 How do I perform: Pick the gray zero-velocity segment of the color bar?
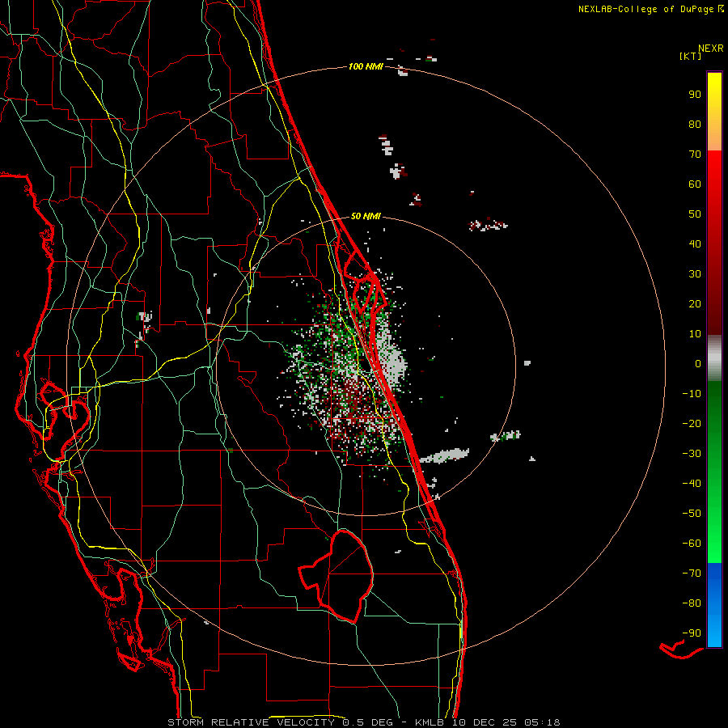tap(714, 358)
